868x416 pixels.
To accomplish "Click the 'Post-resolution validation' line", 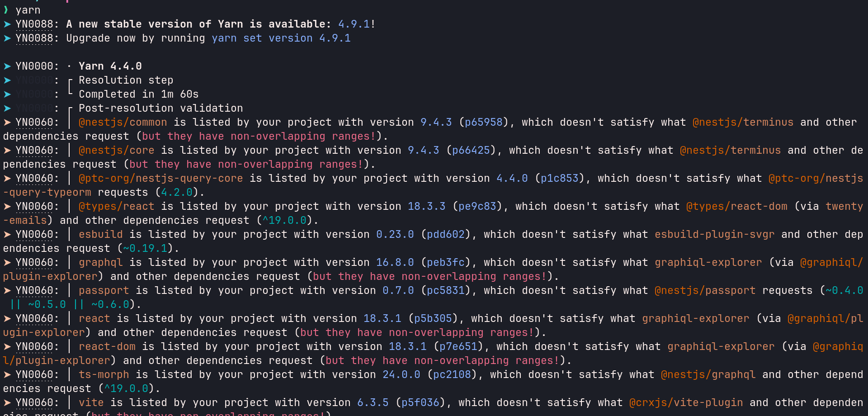I will pyautogui.click(x=161, y=108).
